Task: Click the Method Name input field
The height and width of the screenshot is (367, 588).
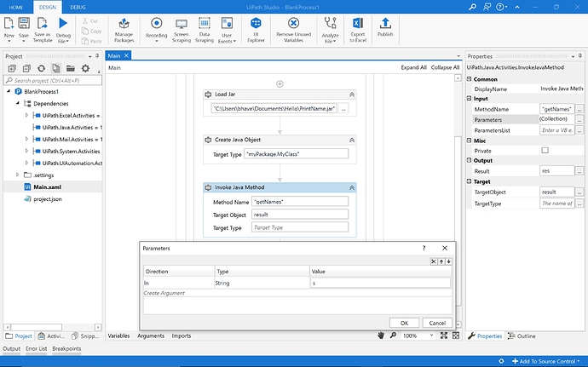Action: pos(300,202)
